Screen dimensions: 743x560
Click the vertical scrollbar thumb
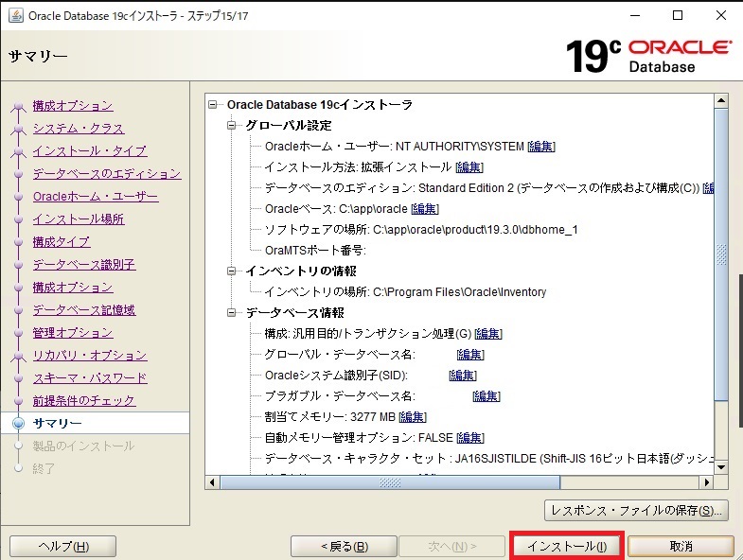coord(720,254)
